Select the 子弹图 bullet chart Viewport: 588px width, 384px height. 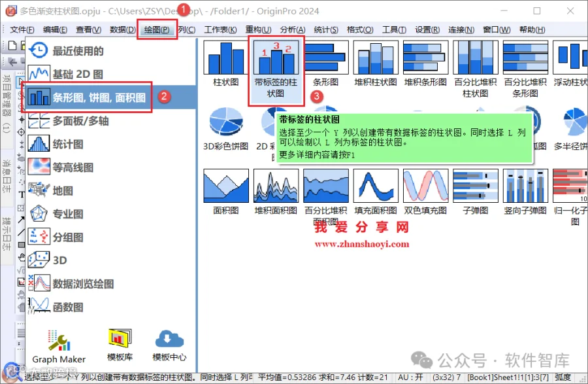point(476,192)
